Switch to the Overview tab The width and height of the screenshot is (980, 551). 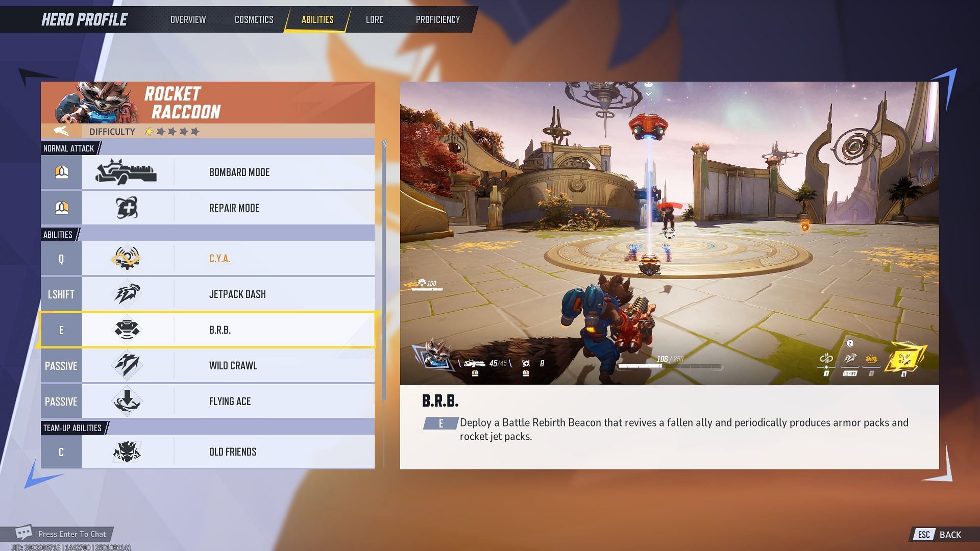(187, 19)
